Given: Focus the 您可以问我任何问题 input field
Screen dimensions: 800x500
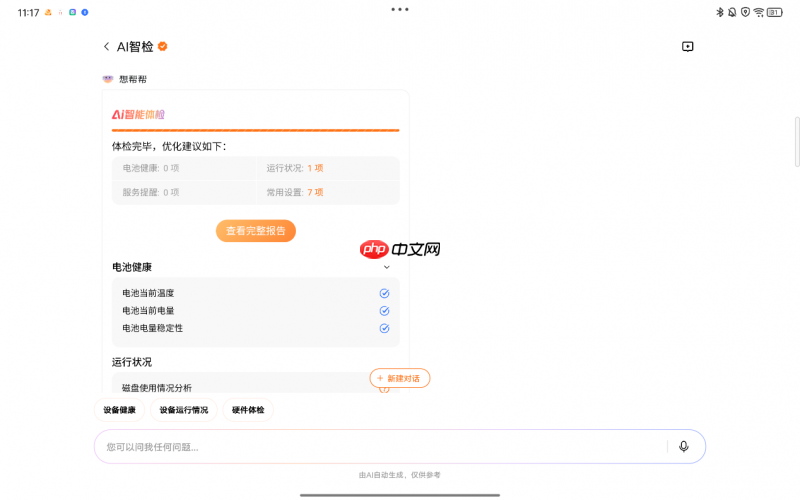Looking at the screenshot, I should (399, 446).
